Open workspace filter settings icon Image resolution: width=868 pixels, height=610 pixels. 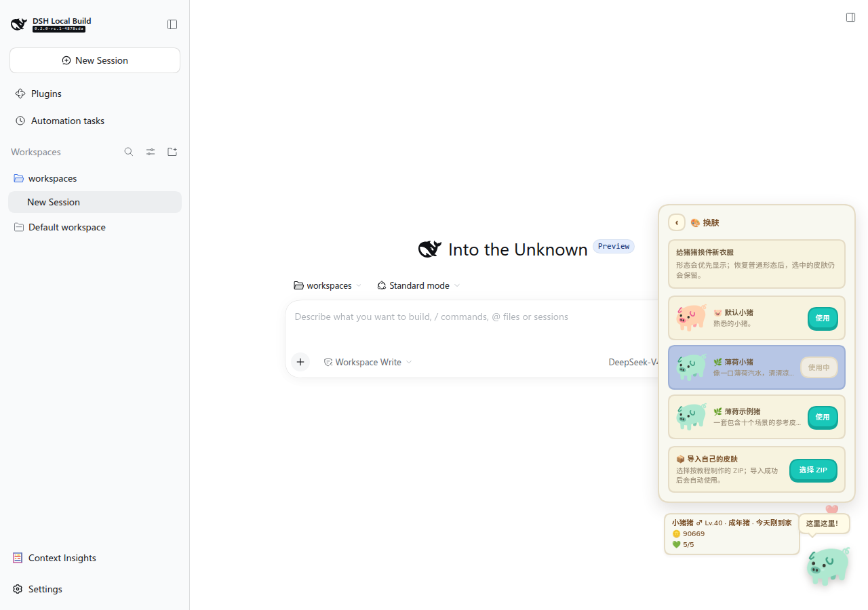[x=151, y=152]
